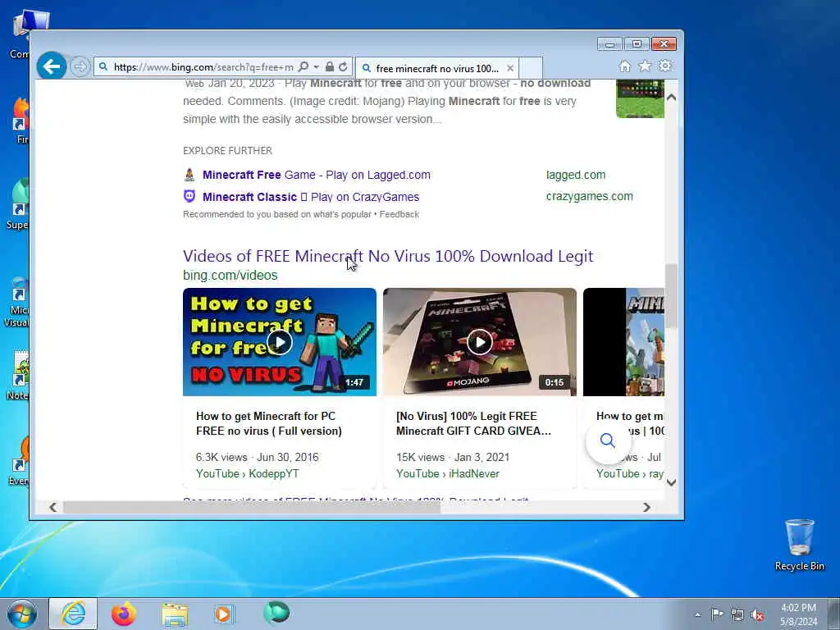Launch Firefox from the taskbar
840x630 pixels.
[123, 614]
